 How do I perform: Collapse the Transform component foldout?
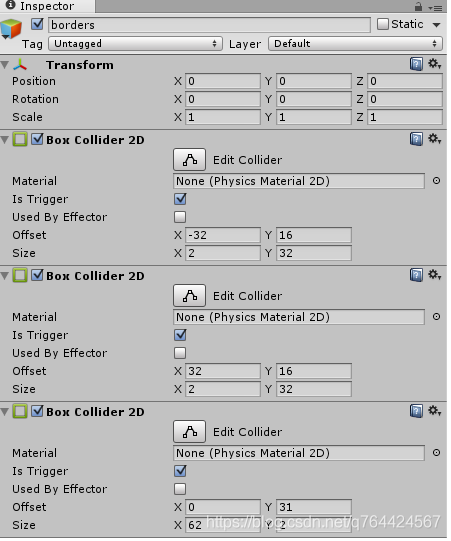coord(5,65)
